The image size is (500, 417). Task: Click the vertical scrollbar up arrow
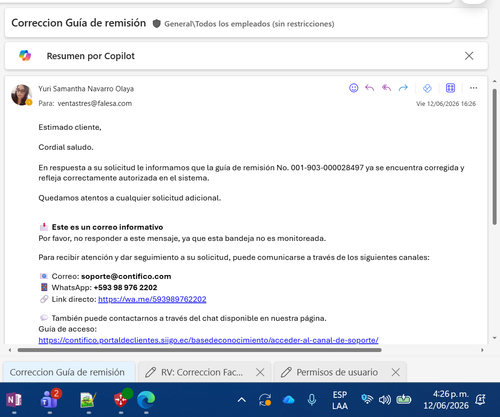tap(494, 81)
